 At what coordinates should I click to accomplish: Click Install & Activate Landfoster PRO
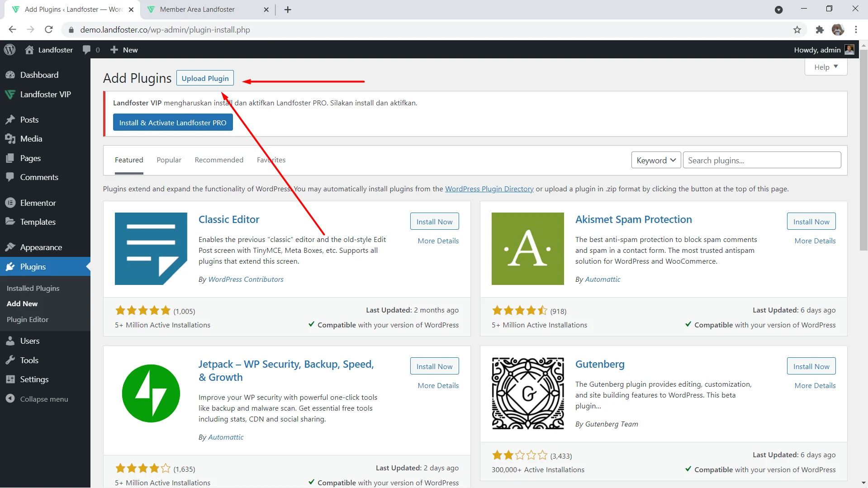pos(173,123)
